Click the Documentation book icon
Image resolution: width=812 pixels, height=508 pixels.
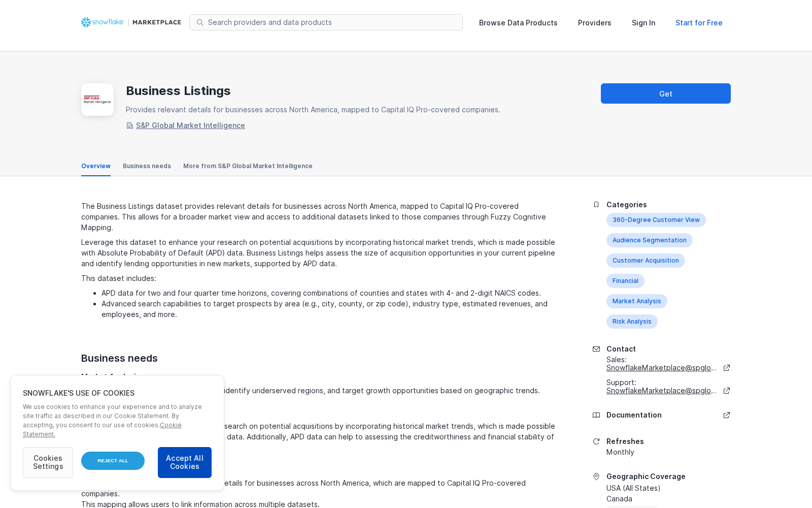coord(596,415)
